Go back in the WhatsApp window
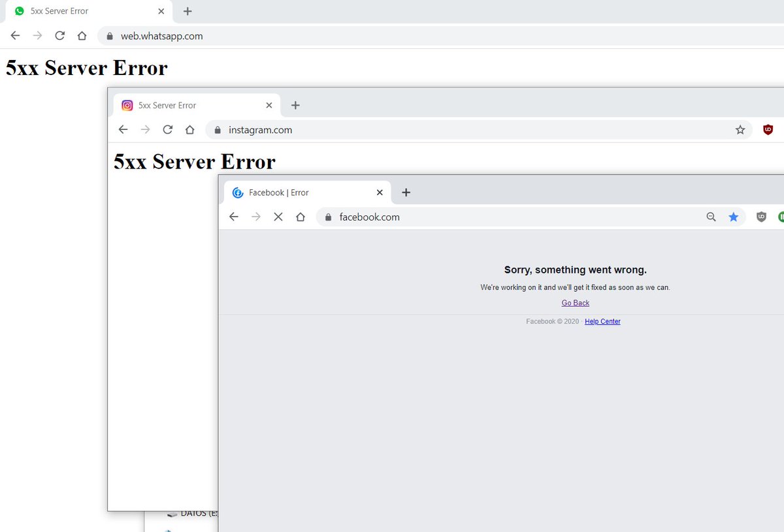The image size is (784, 532). pyautogui.click(x=15, y=36)
